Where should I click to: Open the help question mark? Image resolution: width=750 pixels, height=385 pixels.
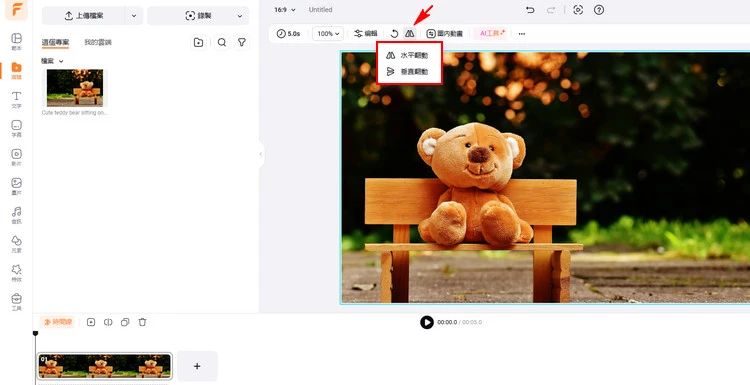[x=599, y=10]
